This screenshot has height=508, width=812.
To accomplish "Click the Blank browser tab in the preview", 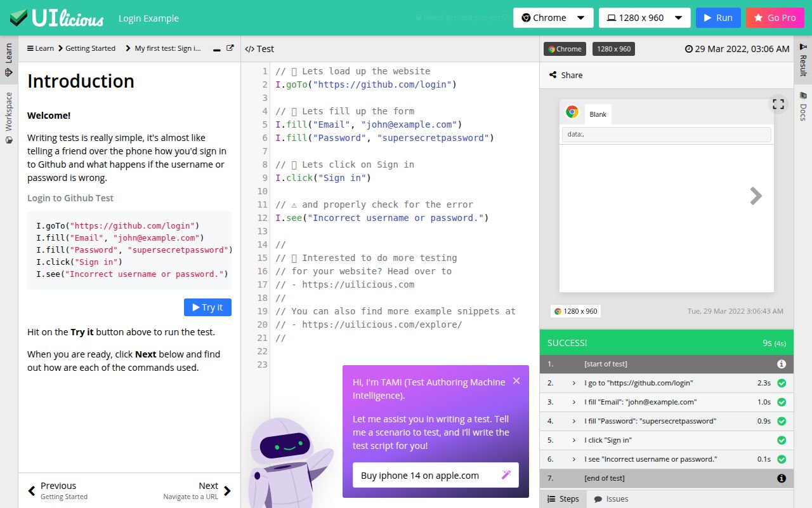I will pos(598,114).
